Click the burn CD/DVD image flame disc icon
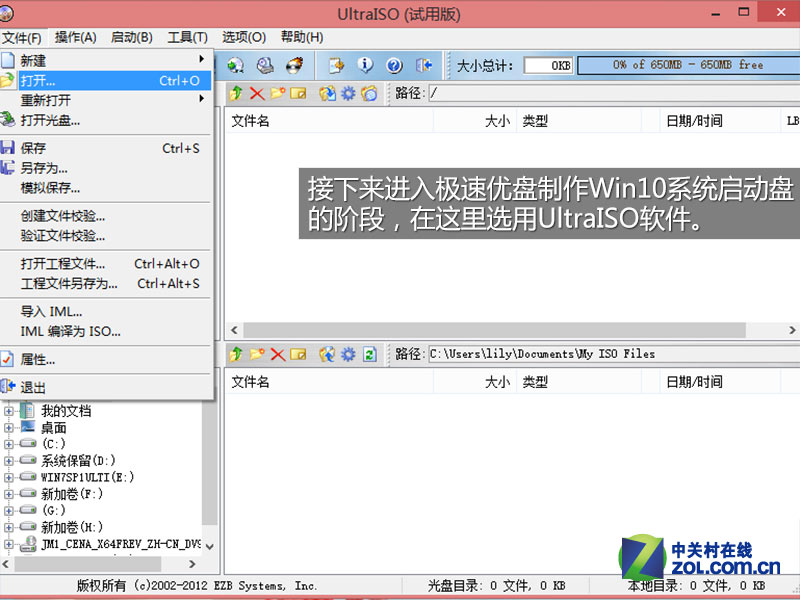The width and height of the screenshot is (800, 600). [x=294, y=65]
